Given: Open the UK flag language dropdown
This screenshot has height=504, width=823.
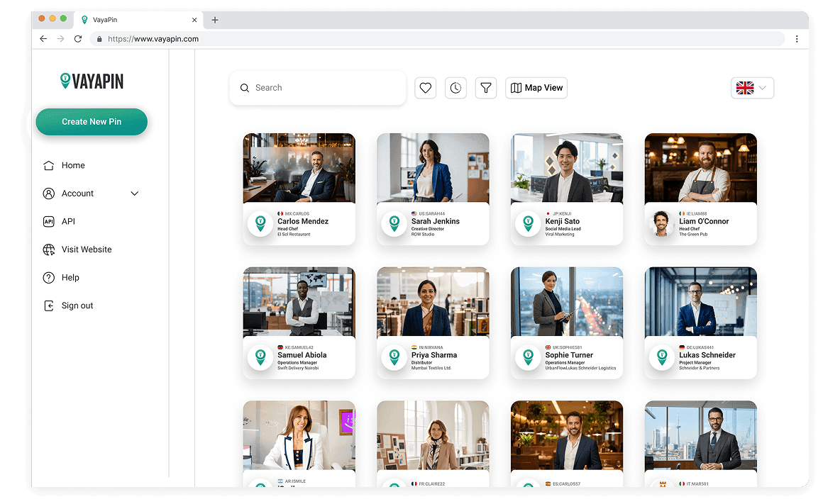Looking at the screenshot, I should point(751,87).
